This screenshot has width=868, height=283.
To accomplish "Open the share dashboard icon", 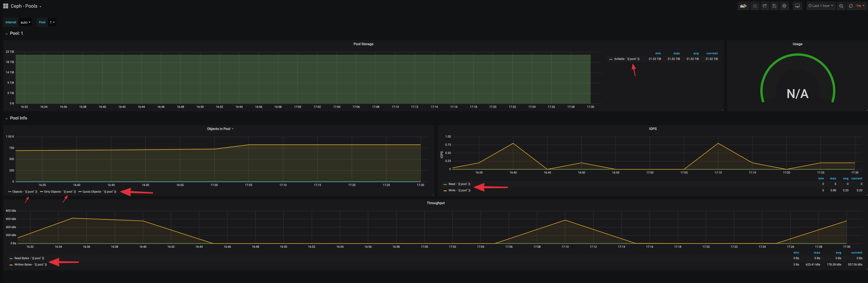I will 765,6.
